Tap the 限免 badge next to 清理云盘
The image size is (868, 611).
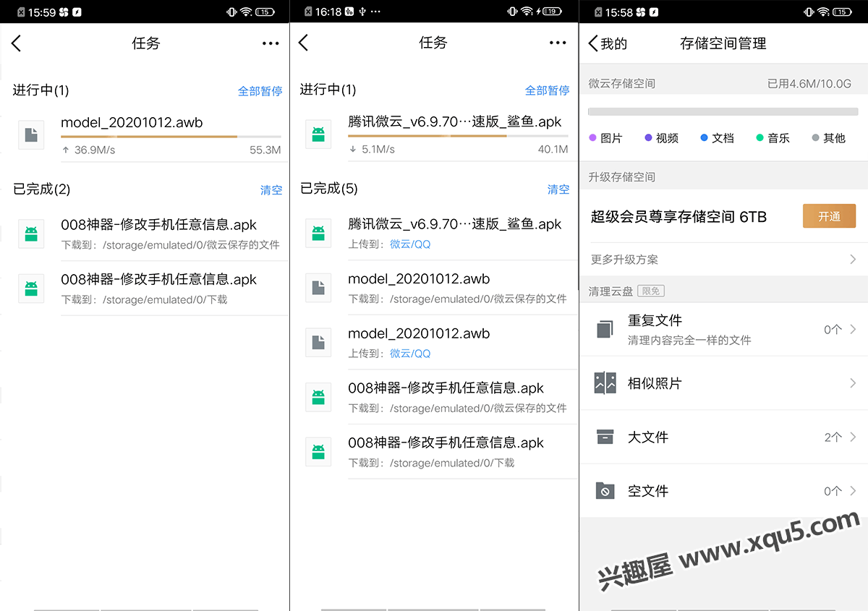tap(652, 291)
